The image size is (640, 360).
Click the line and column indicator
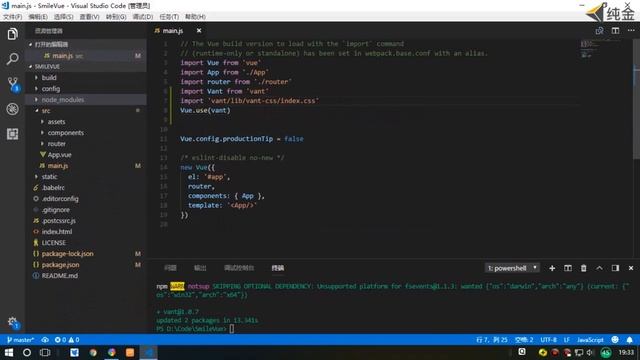point(492,340)
